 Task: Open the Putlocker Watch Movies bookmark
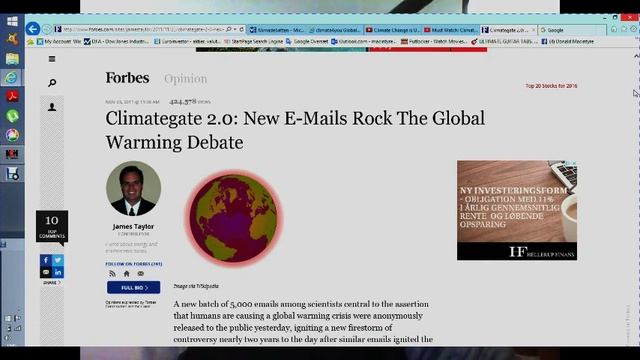[434, 41]
